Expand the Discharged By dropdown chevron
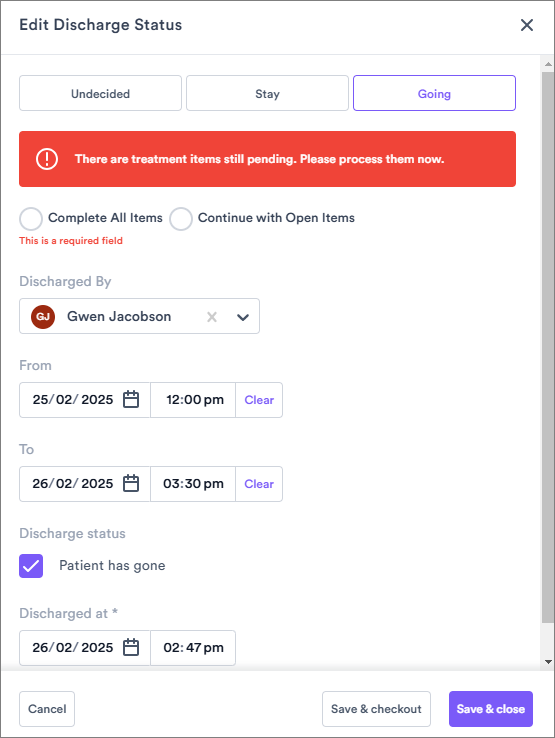The image size is (555, 738). click(x=243, y=317)
